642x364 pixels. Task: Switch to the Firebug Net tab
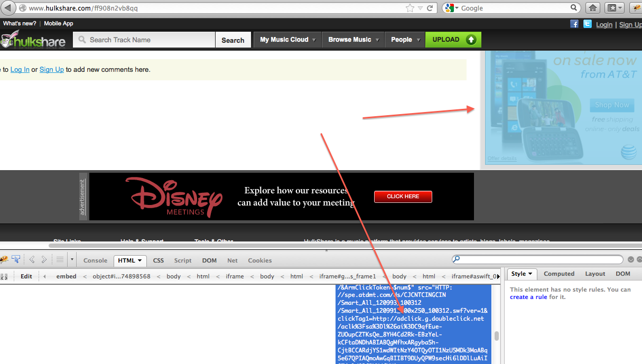click(232, 260)
